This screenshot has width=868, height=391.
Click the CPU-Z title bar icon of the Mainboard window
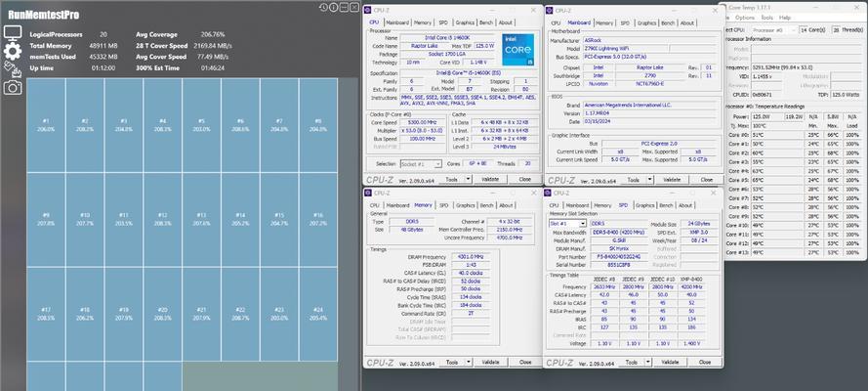click(x=550, y=10)
